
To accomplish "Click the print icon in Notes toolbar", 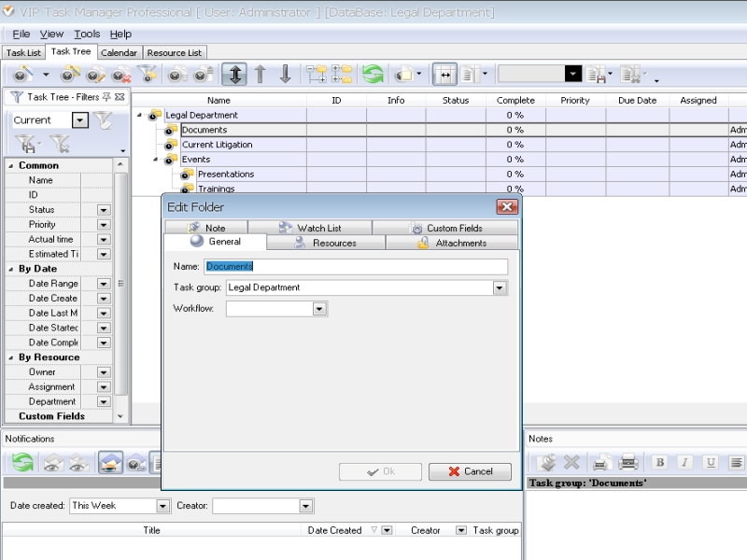I will click(x=601, y=462).
